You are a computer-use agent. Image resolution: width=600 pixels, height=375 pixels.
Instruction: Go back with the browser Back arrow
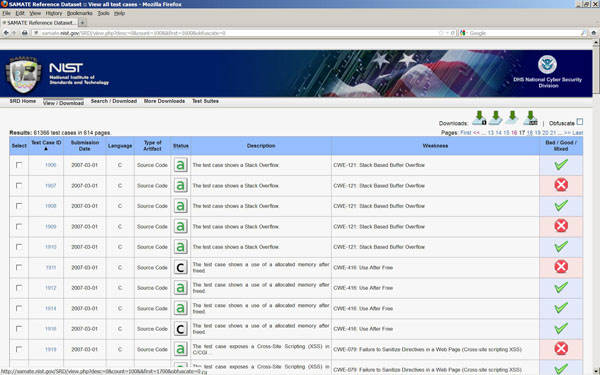click(6, 33)
